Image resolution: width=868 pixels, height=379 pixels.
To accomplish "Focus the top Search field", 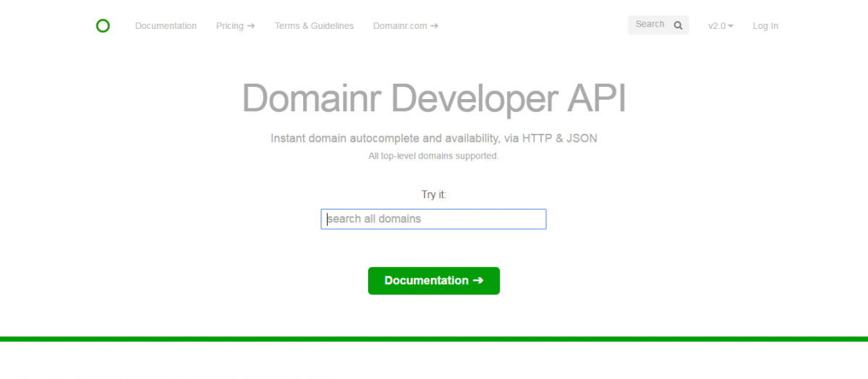I will point(658,25).
